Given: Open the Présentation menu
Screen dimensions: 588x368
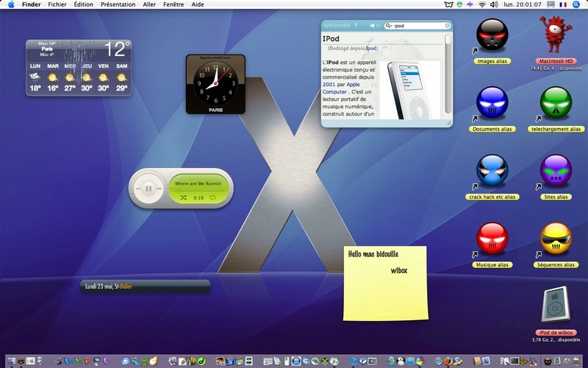Looking at the screenshot, I should pos(118,4).
